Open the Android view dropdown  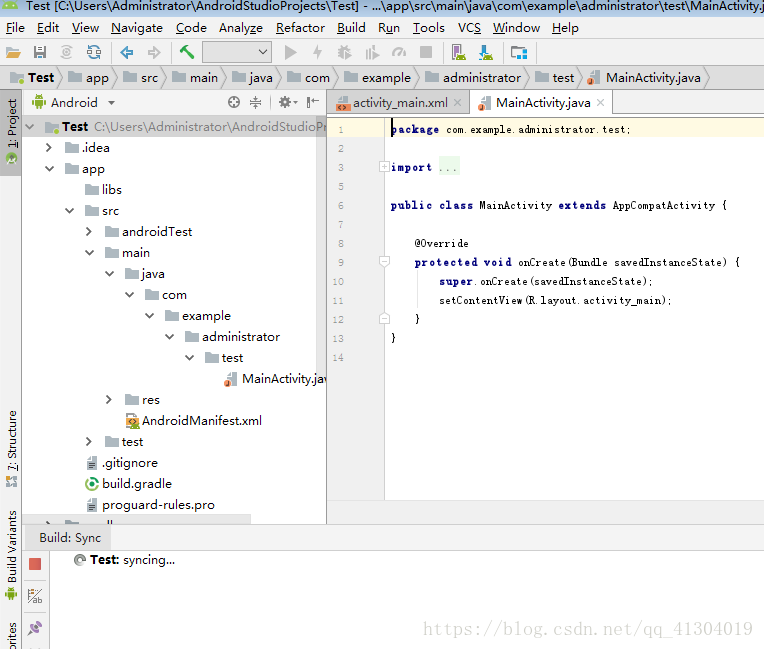pos(73,102)
